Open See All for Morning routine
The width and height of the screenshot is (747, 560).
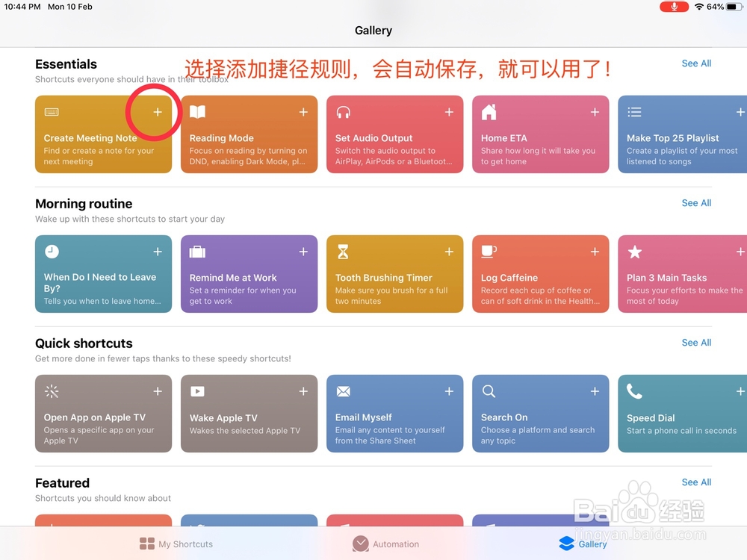(x=695, y=202)
